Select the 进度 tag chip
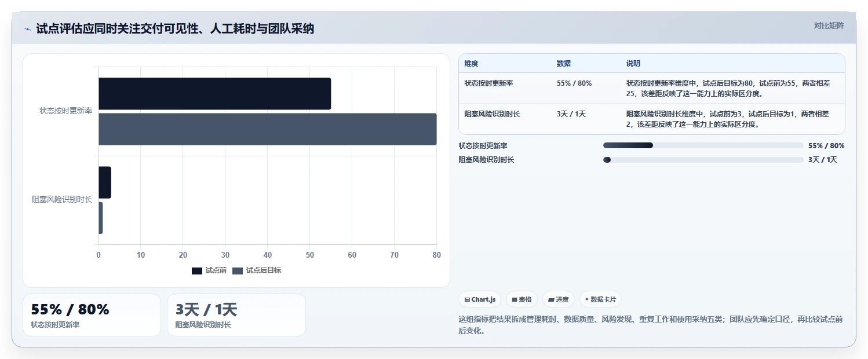The image size is (868, 359). [x=558, y=299]
